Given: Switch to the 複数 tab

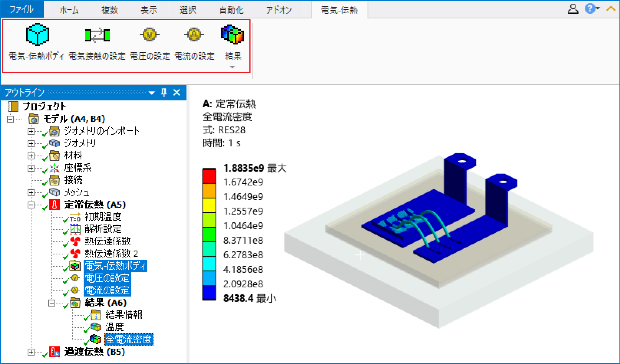Looking at the screenshot, I should 110,10.
